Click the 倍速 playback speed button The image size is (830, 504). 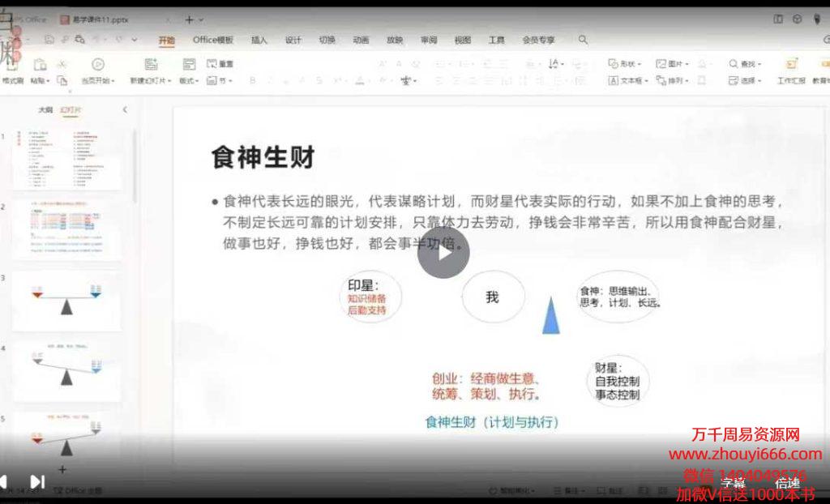click(x=787, y=484)
